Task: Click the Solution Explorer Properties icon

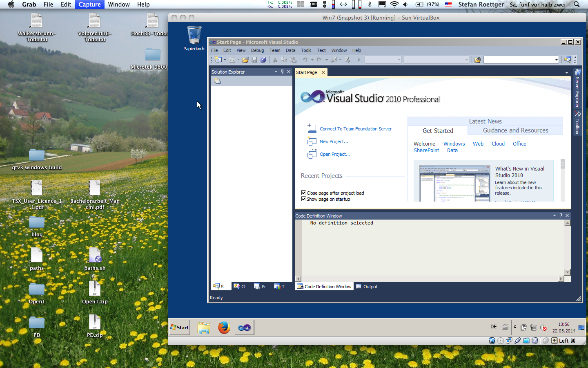Action: pyautogui.click(x=217, y=81)
